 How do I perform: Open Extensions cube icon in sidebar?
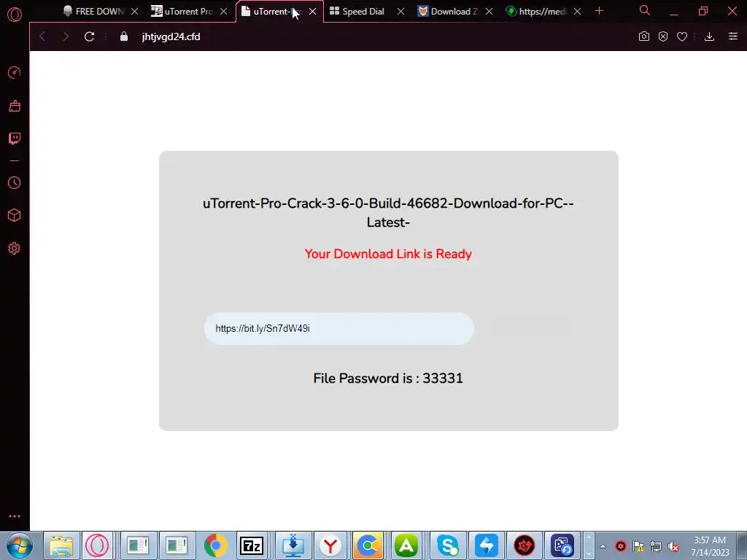pos(15,215)
